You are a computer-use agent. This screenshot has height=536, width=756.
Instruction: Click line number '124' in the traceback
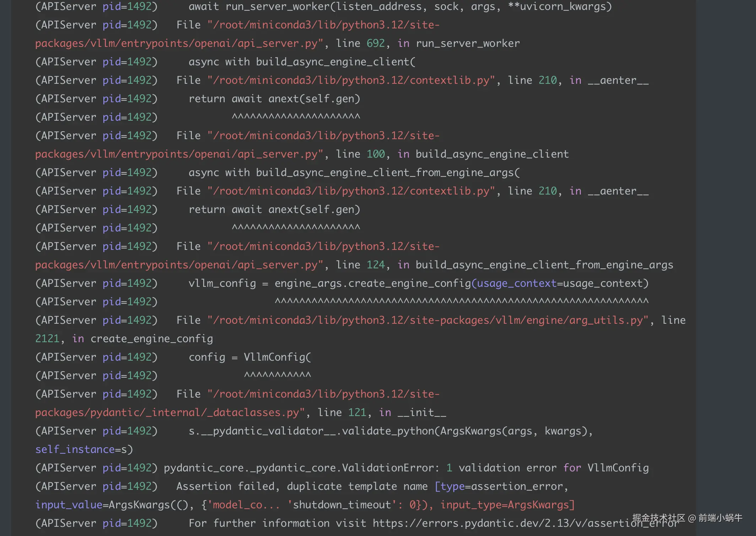click(x=376, y=265)
